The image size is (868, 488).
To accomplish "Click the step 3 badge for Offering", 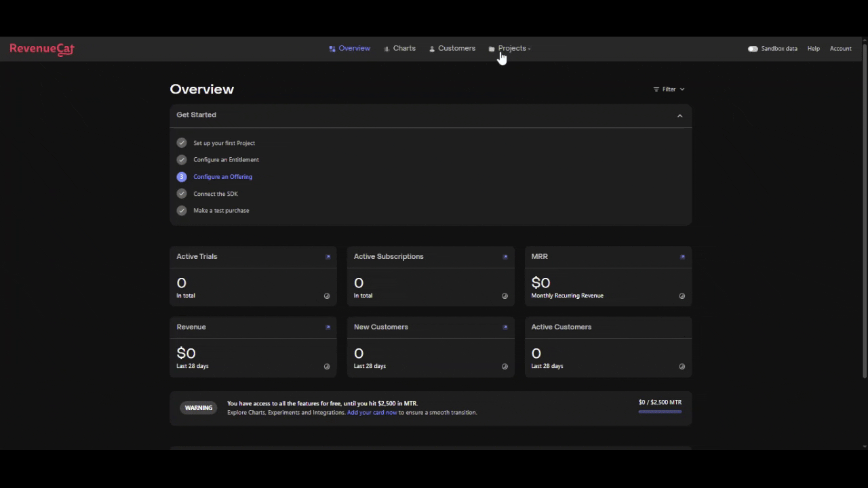I will [181, 176].
